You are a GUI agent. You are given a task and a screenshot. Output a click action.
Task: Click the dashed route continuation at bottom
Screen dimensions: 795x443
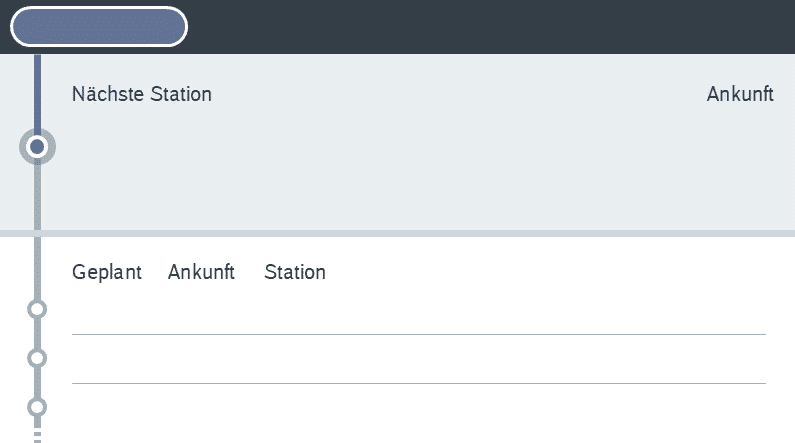37,433
